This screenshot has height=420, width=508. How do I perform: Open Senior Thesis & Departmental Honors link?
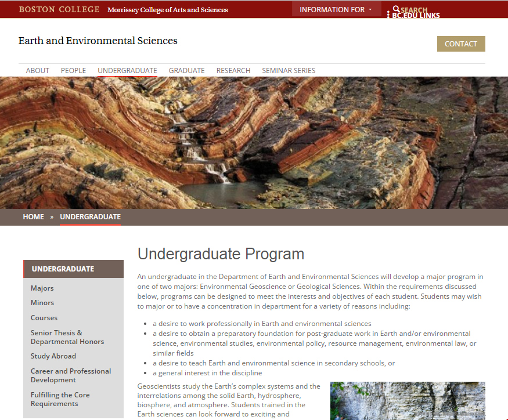[x=67, y=337]
